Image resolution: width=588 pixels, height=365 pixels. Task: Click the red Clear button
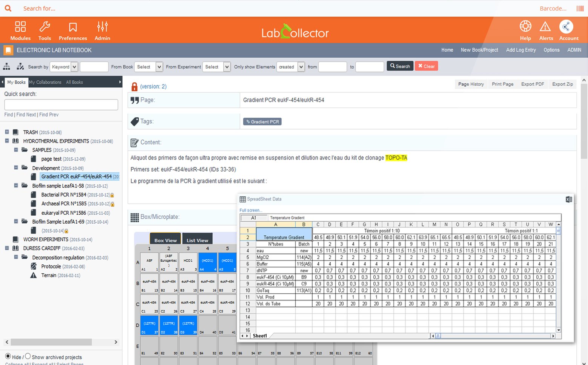pyautogui.click(x=426, y=66)
